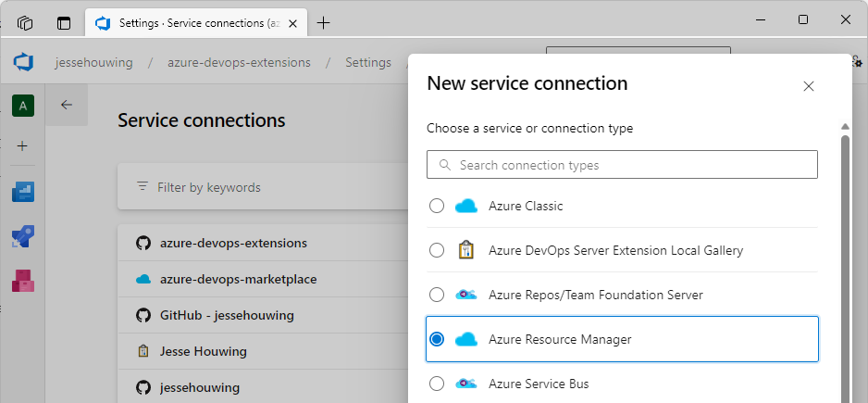Focus the Search connection types field
This screenshot has width=868, height=403.
point(622,165)
